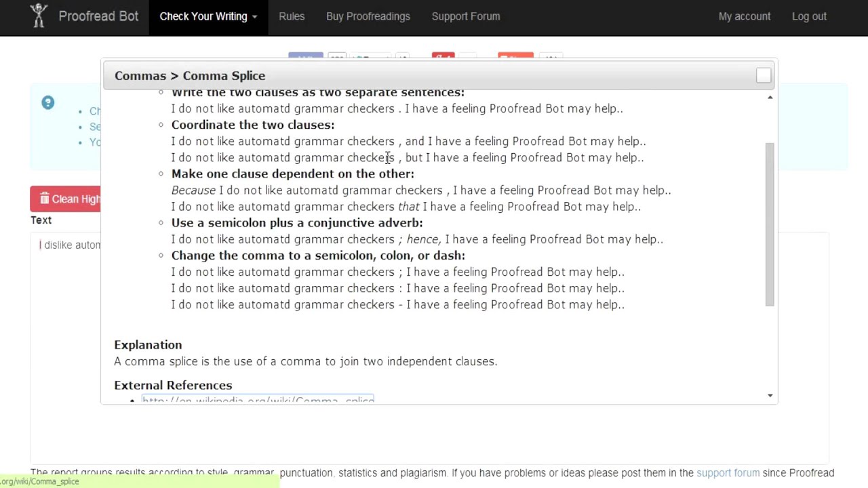868x488 pixels.
Task: Open My account page
Action: 745,16
